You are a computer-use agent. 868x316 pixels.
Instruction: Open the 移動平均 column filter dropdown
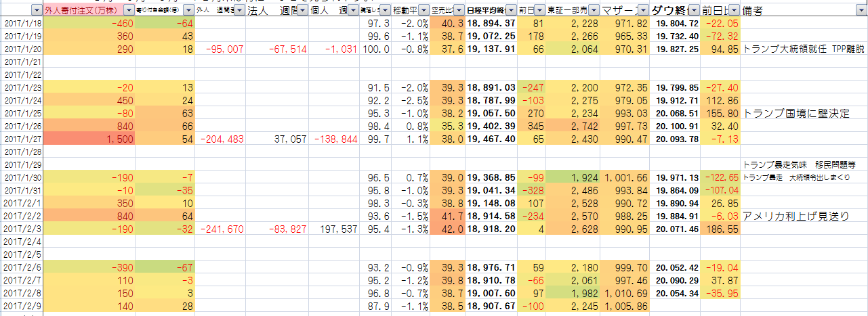[423, 11]
